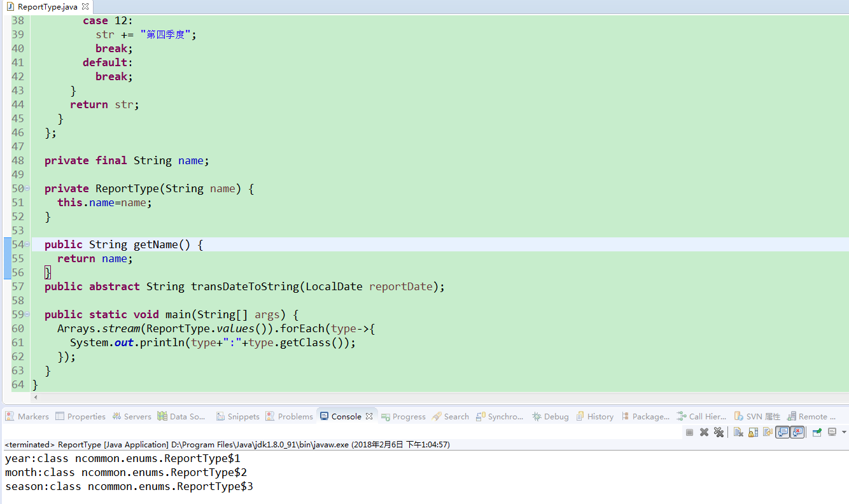The width and height of the screenshot is (849, 504).
Task: Click Remove All Terminated Launches
Action: 719,432
